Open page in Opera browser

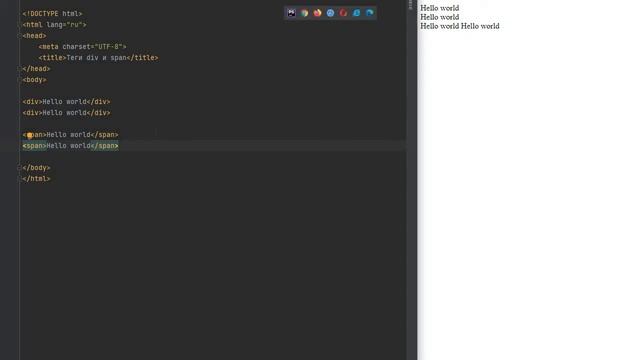pos(343,13)
